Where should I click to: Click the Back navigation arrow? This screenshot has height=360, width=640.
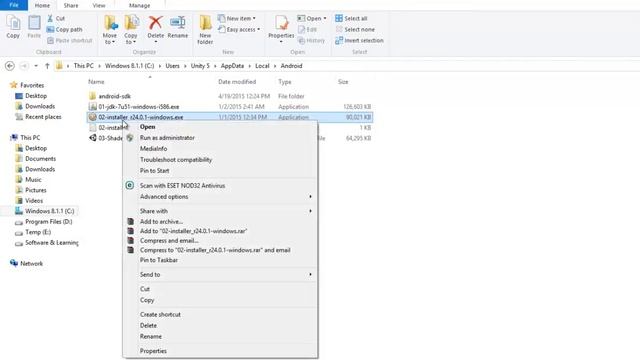click(x=10, y=66)
